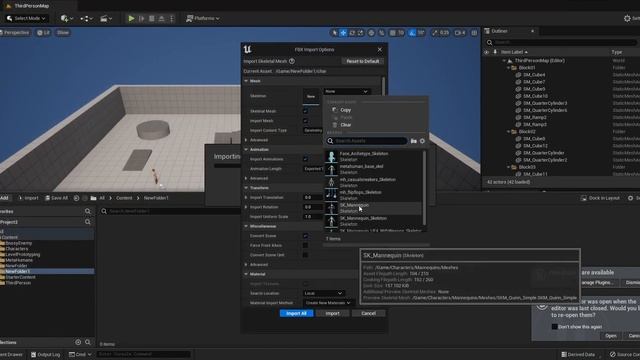Viewport: 640px width, 360px height.
Task: Choose the viewport scale tool
Action: coord(360,33)
